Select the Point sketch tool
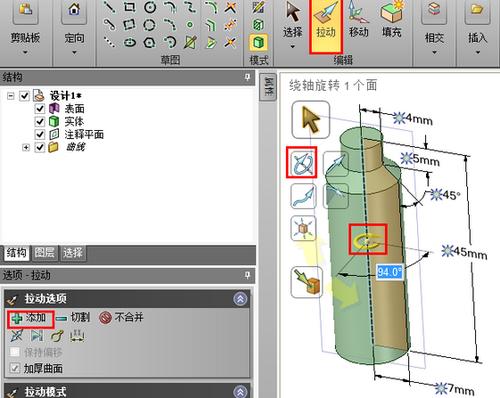This screenshot has width=500, height=398. point(190,25)
